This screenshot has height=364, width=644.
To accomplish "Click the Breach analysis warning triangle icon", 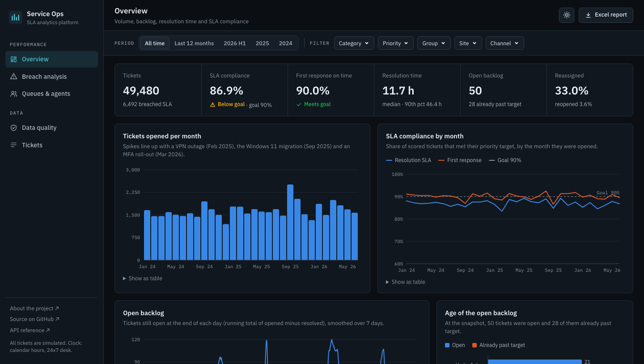I will click(x=13, y=77).
